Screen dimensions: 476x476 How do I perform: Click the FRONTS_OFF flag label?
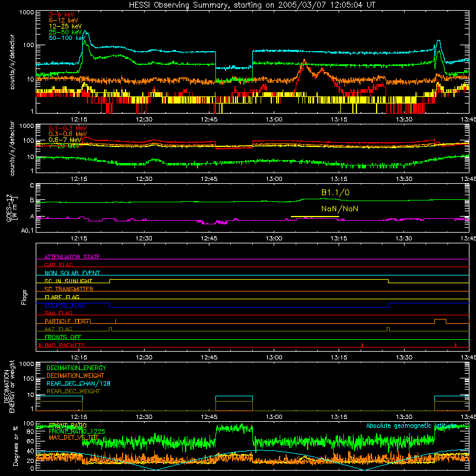coord(63,337)
